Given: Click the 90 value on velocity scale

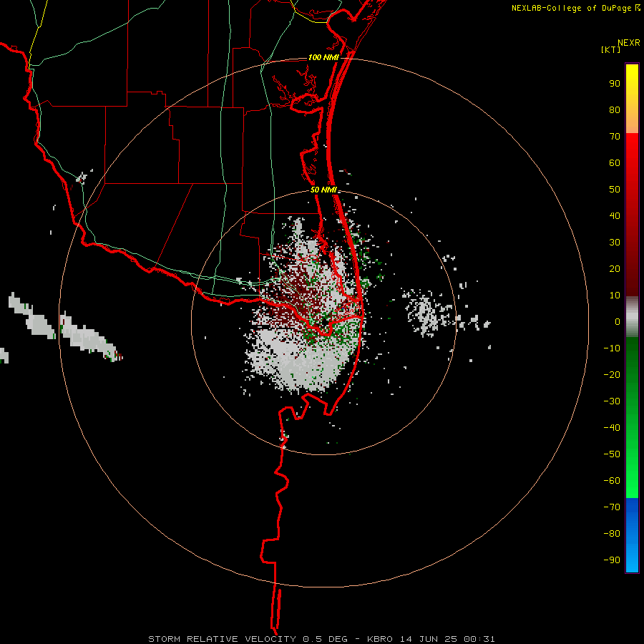Looking at the screenshot, I should 615,84.
